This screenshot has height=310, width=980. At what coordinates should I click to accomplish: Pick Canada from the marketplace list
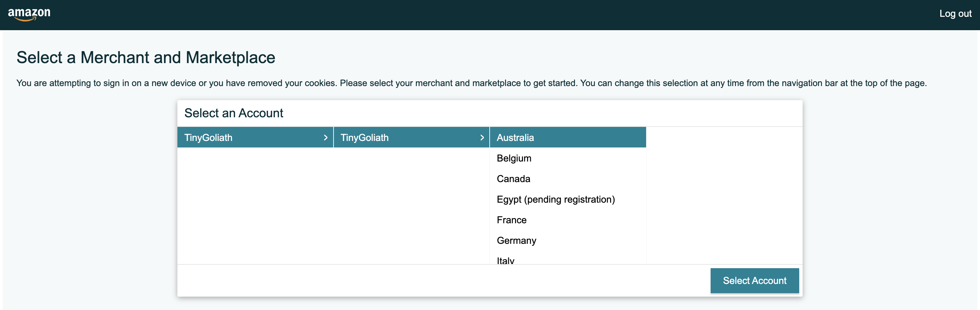coord(513,179)
